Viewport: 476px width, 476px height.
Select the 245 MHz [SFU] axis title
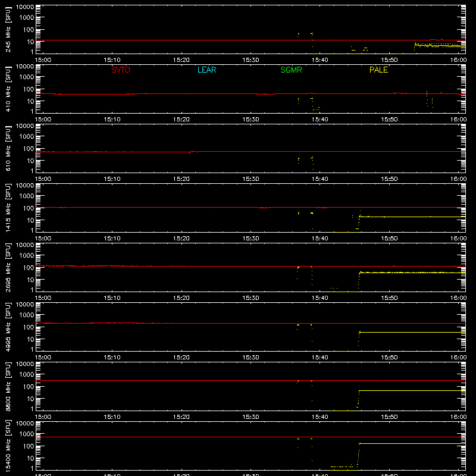coord(8,29)
